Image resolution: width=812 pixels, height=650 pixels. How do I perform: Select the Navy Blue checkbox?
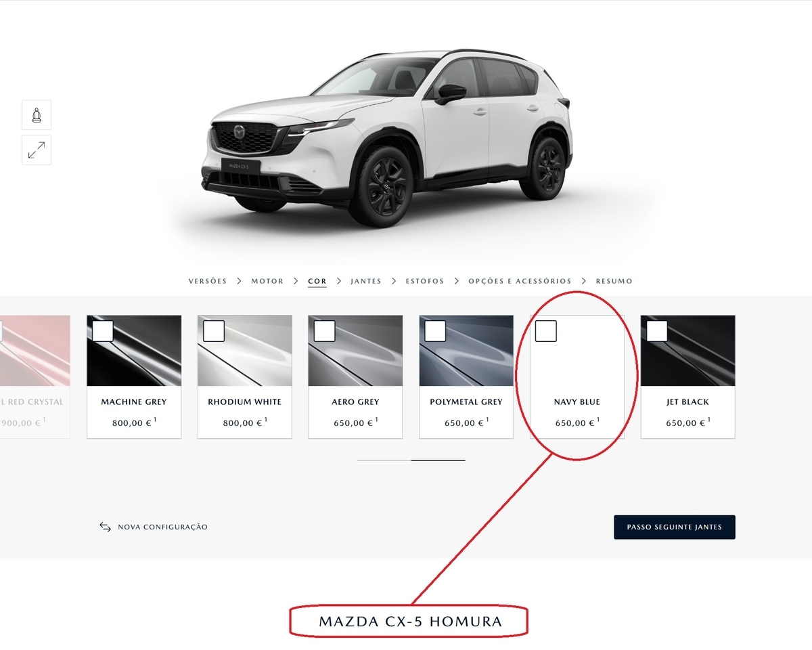pos(546,331)
